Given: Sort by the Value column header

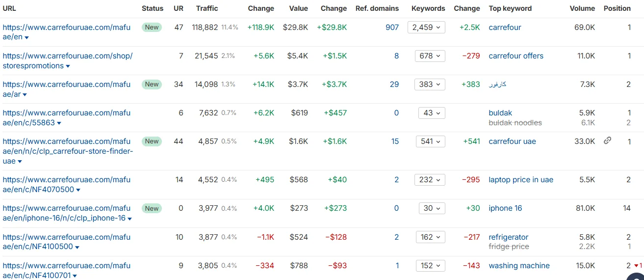Looking at the screenshot, I should 298,8.
